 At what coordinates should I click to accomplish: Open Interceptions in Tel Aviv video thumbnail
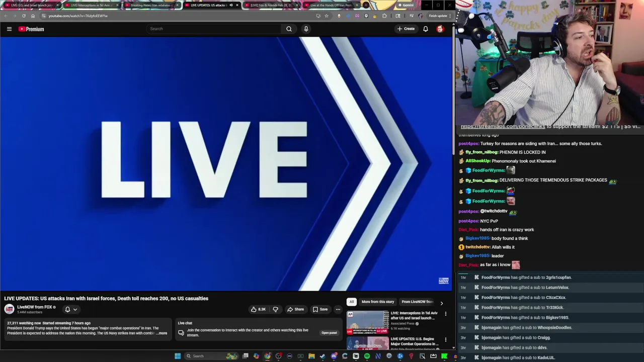tap(367, 323)
